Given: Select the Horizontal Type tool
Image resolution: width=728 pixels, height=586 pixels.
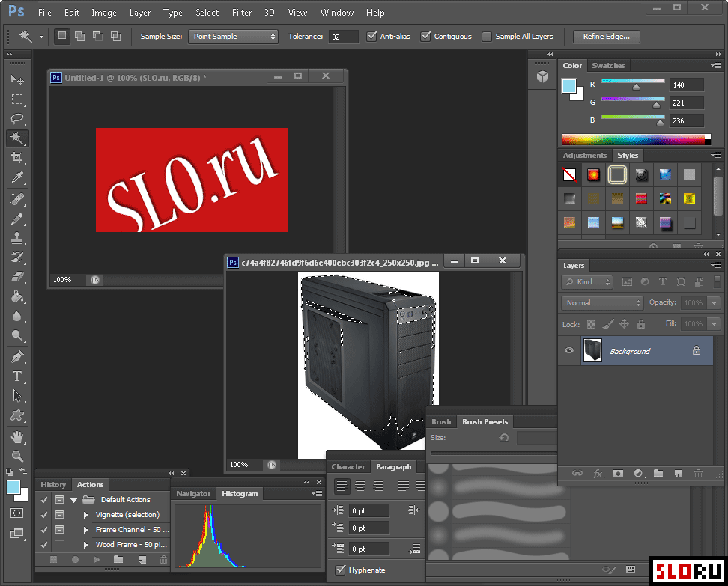Looking at the screenshot, I should pyautogui.click(x=17, y=376).
